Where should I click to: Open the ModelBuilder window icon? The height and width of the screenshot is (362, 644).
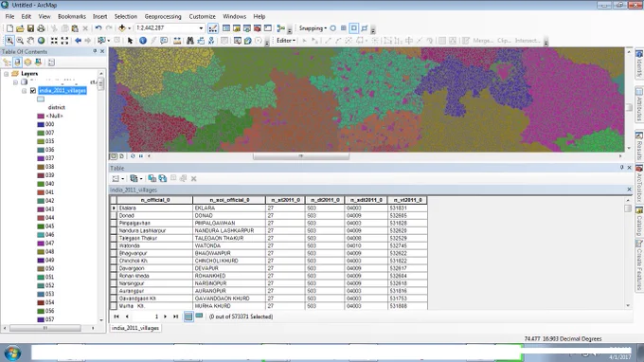click(x=281, y=28)
